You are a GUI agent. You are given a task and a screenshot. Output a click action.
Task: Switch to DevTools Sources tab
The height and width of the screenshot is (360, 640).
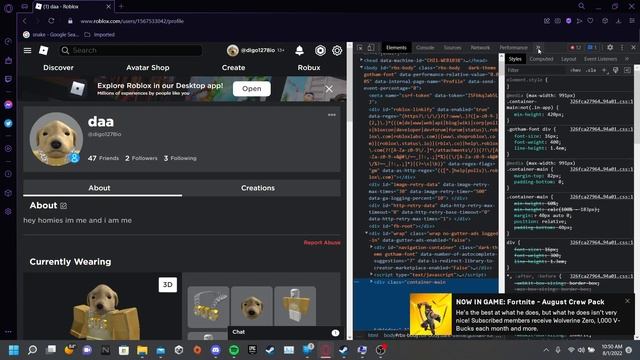pyautogui.click(x=452, y=48)
